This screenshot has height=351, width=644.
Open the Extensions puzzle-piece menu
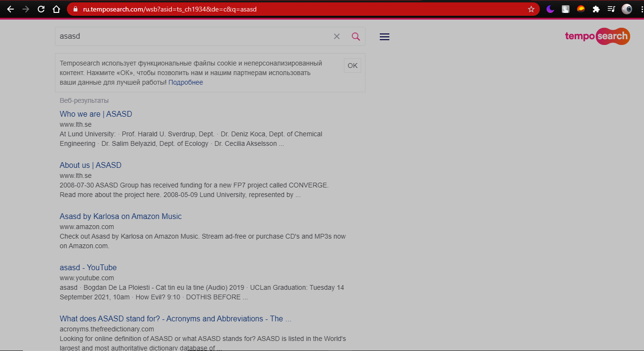[596, 9]
